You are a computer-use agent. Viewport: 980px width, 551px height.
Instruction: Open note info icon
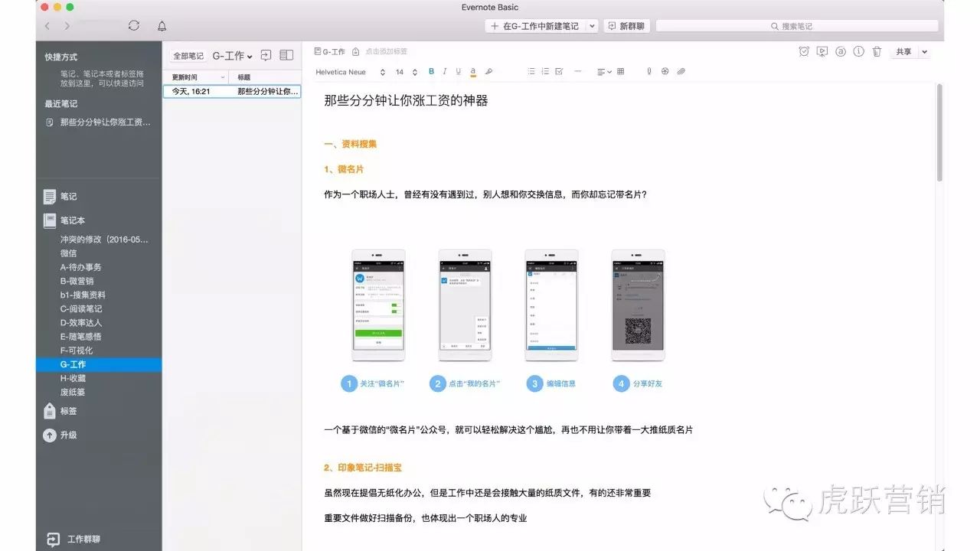[858, 51]
